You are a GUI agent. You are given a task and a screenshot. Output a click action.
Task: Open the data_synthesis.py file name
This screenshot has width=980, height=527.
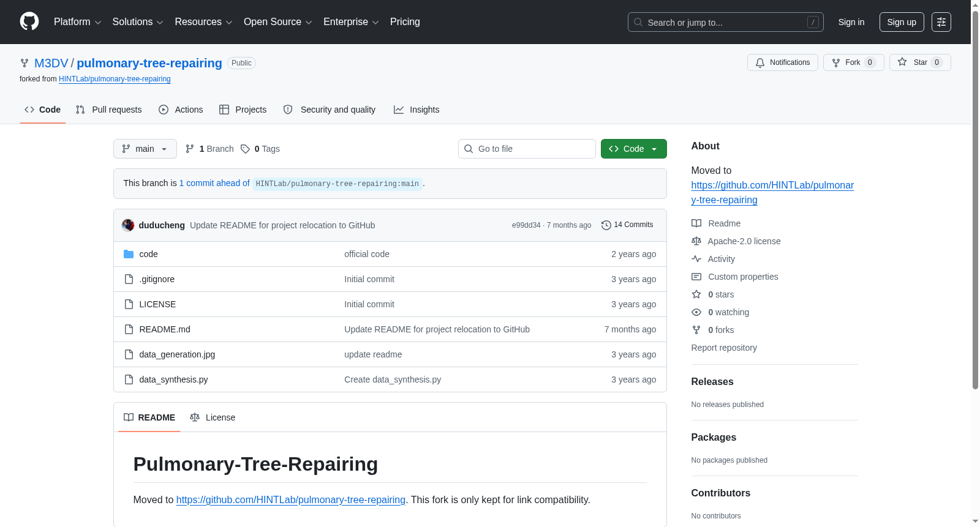[173, 379]
